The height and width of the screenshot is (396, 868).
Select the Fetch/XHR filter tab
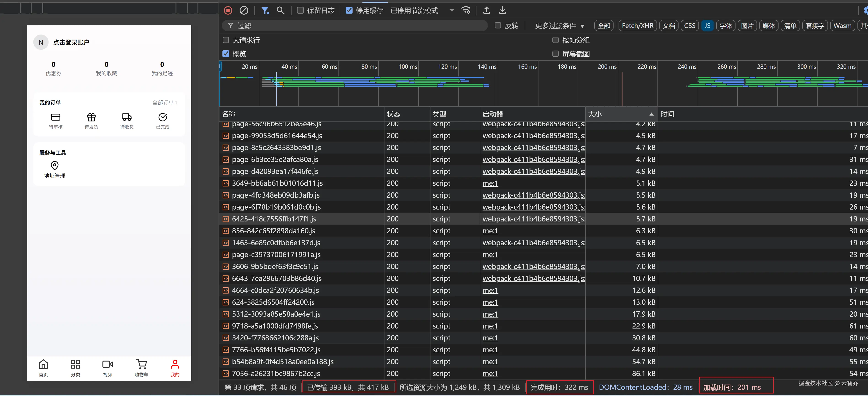[x=637, y=26]
